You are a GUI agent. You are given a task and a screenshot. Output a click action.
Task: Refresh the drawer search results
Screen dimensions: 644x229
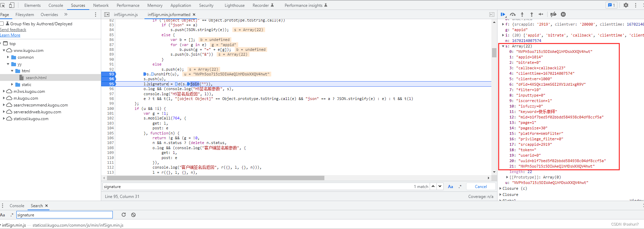[x=124, y=215]
